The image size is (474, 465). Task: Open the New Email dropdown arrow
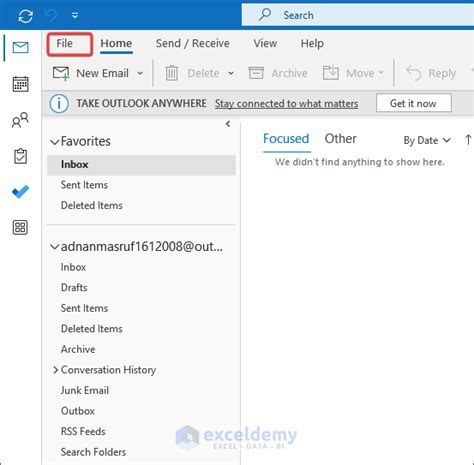tap(140, 73)
